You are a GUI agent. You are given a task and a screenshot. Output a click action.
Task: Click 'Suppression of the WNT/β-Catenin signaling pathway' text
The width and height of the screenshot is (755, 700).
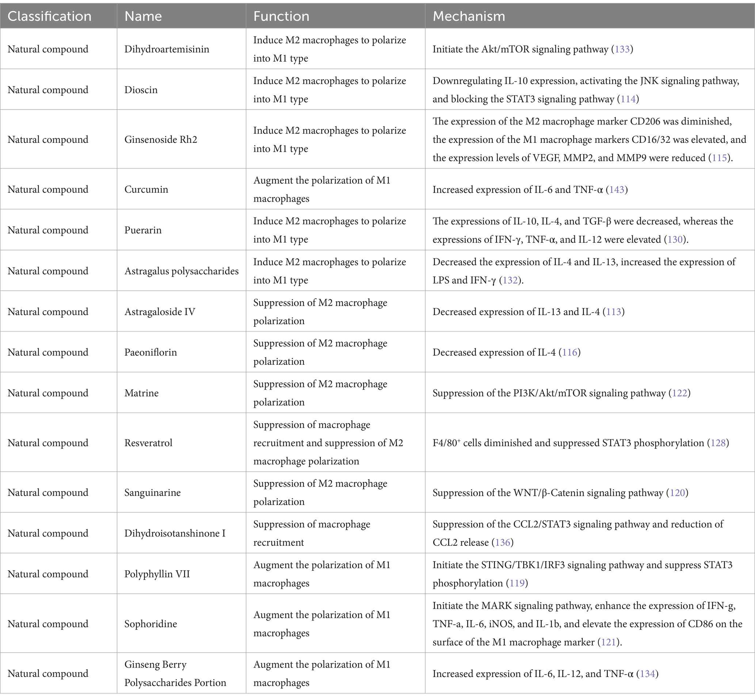548,493
